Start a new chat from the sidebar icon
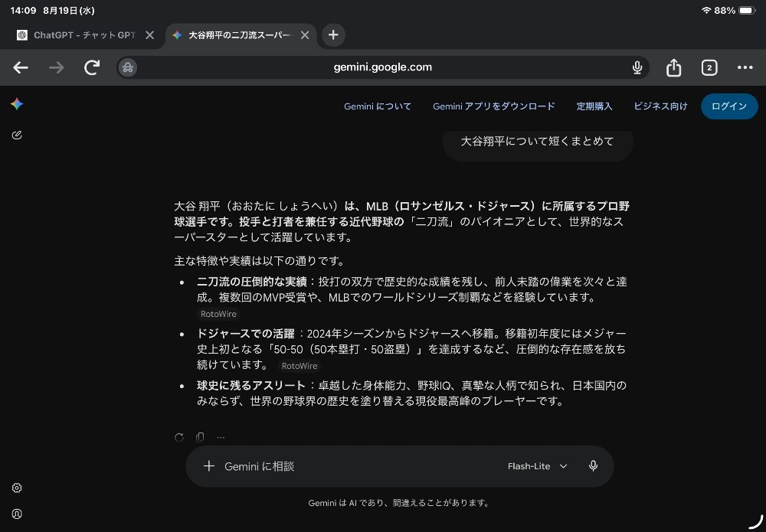766x532 pixels. pyautogui.click(x=17, y=135)
